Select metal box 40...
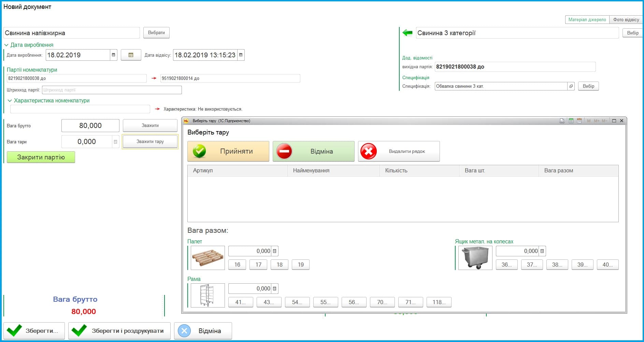644x342 pixels. tap(608, 265)
